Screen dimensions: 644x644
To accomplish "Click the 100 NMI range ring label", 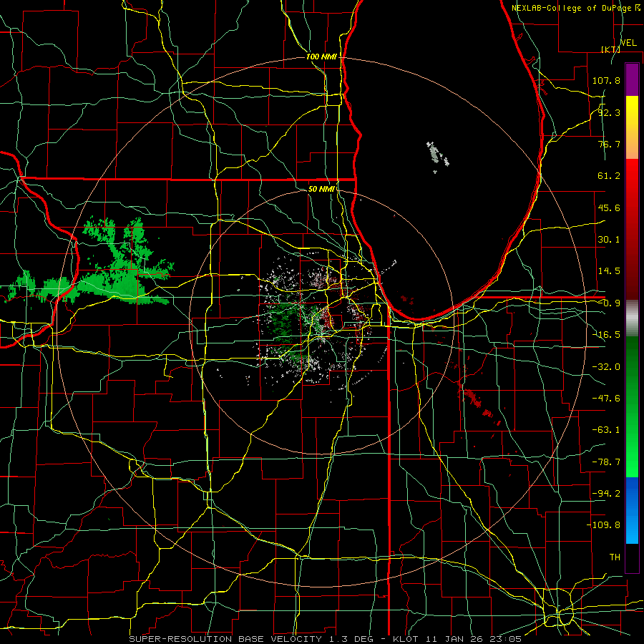I will (321, 57).
